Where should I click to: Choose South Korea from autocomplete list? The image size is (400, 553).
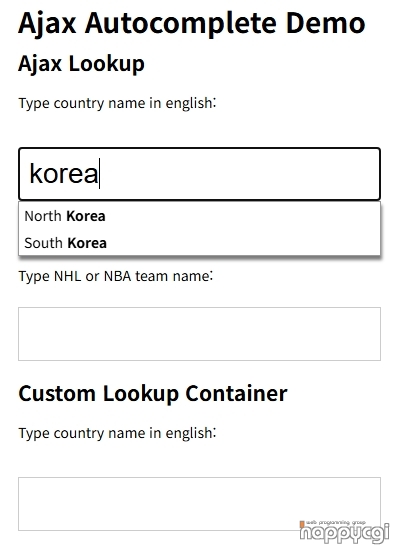(199, 243)
